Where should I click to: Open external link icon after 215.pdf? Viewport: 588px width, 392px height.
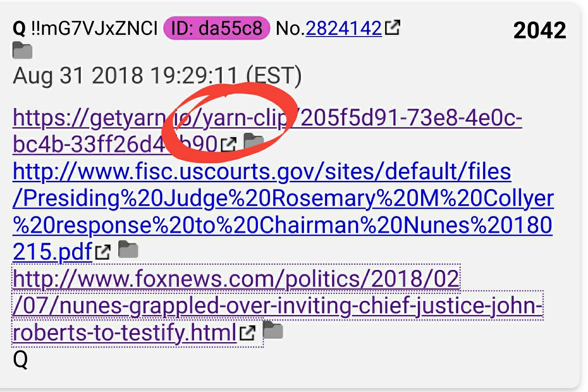coord(102,252)
